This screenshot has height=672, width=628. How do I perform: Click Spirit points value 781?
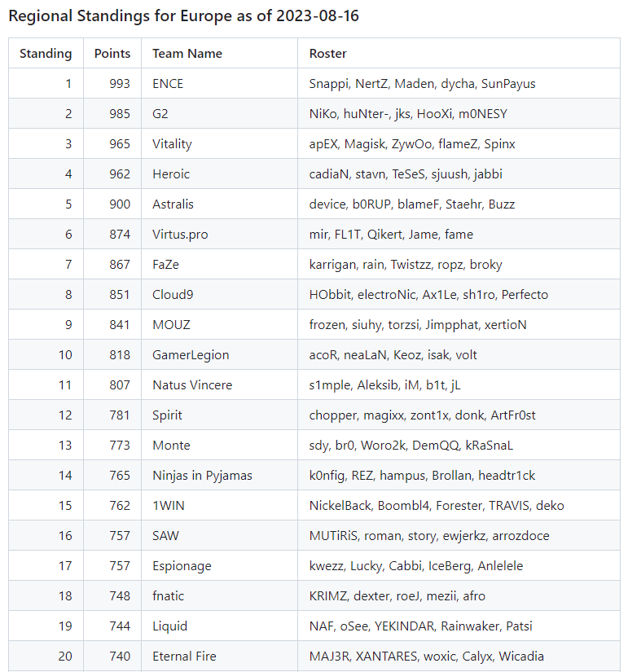[120, 415]
